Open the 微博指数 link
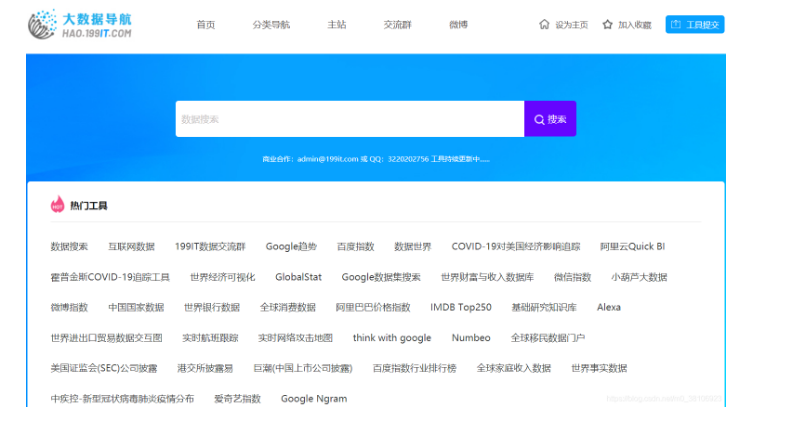The width and height of the screenshot is (792, 422). [69, 307]
